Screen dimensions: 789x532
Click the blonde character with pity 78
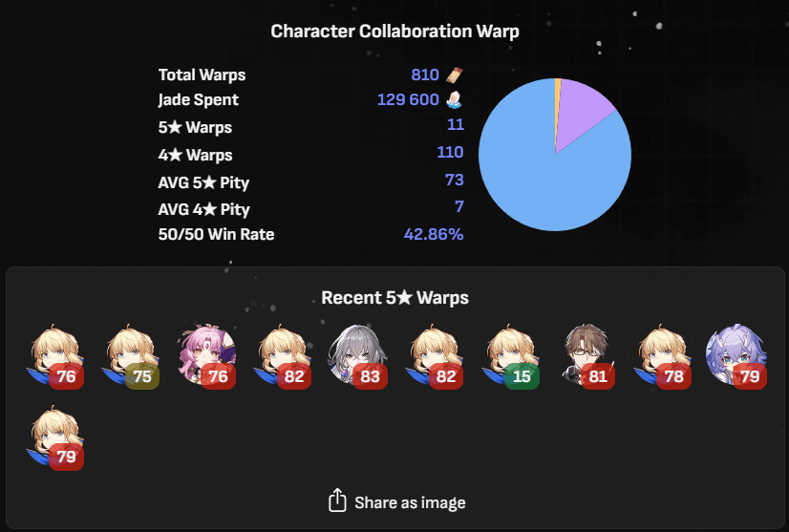(x=662, y=356)
